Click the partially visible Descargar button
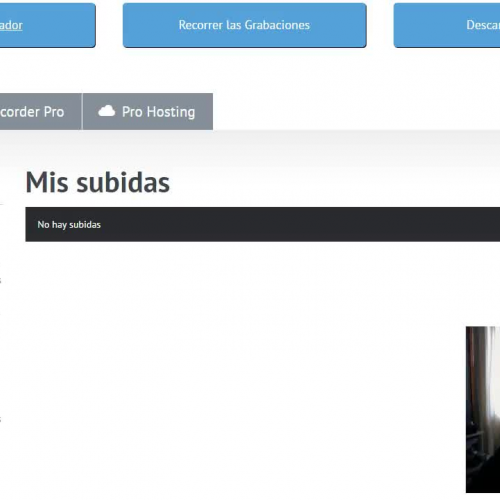Viewport: 500px width, 500px height. point(447,25)
